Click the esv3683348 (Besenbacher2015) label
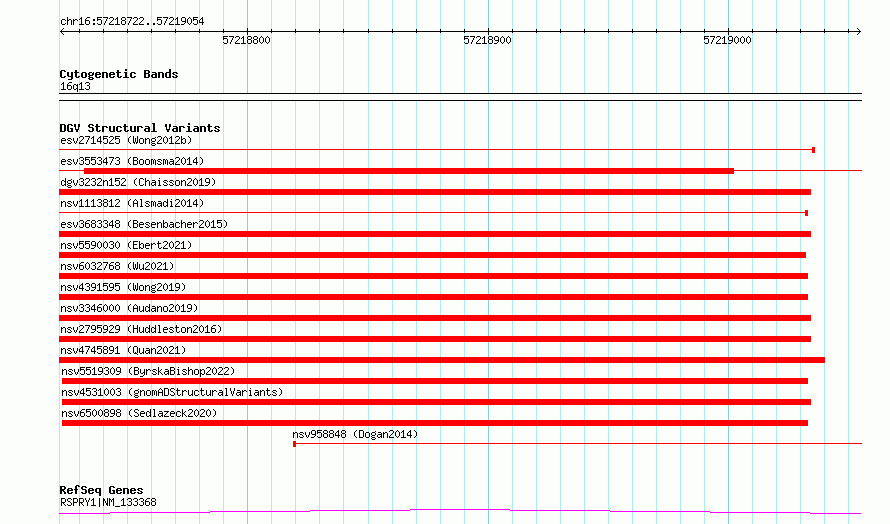This screenshot has height=524, width=890. (x=144, y=224)
